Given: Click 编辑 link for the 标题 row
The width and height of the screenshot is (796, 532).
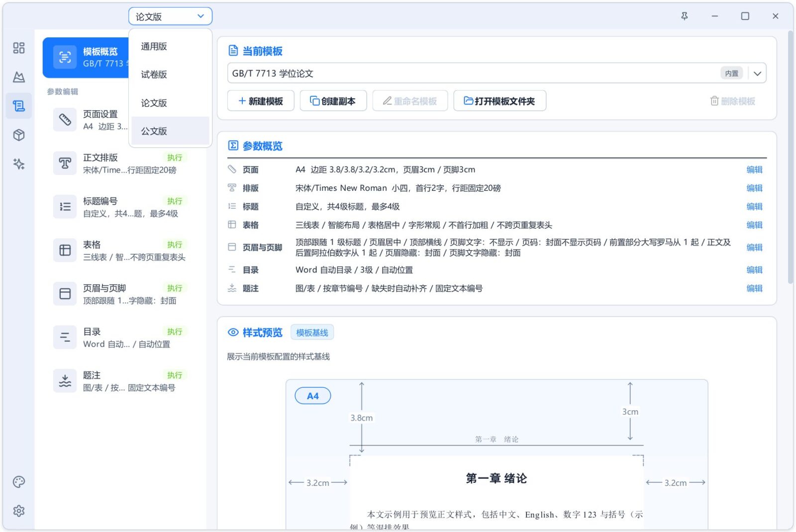Looking at the screenshot, I should pos(754,206).
